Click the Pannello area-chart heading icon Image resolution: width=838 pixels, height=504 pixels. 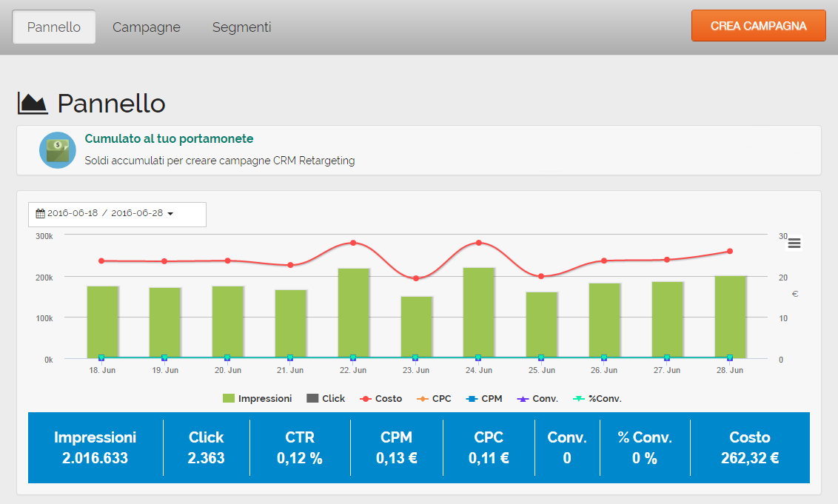[33, 104]
